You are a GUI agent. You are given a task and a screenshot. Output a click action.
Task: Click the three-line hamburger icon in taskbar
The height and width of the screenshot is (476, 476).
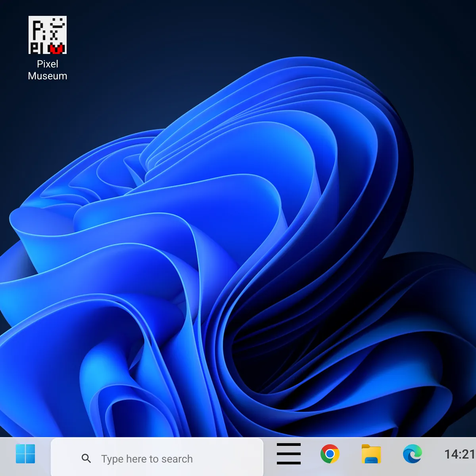[x=288, y=454]
